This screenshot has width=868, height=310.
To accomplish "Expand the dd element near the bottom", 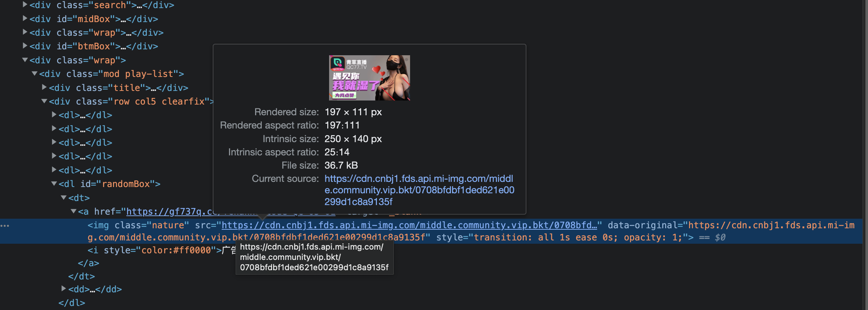I will 63,289.
